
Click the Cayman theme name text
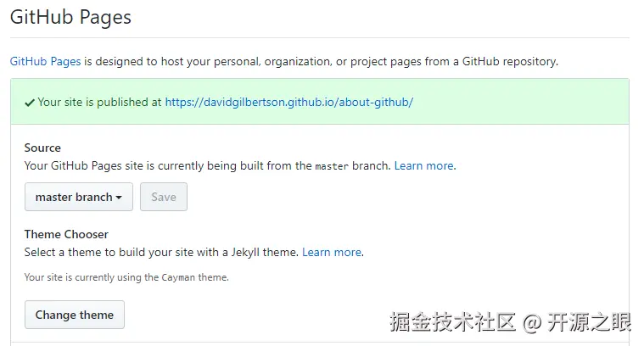[176, 277]
